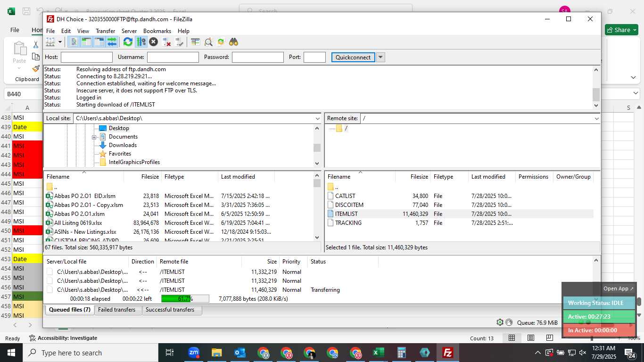Open Calculator from the taskbar
The height and width of the screenshot is (362, 644).
(x=401, y=353)
